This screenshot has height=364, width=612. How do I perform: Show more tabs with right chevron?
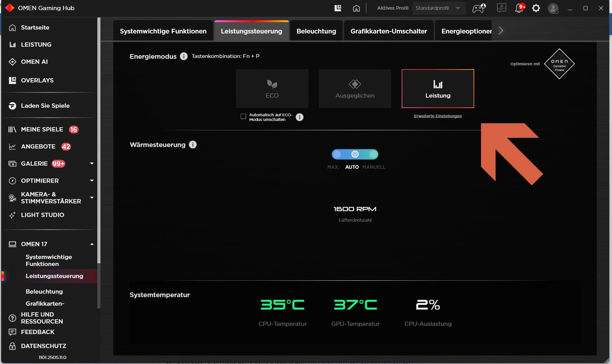click(x=501, y=31)
